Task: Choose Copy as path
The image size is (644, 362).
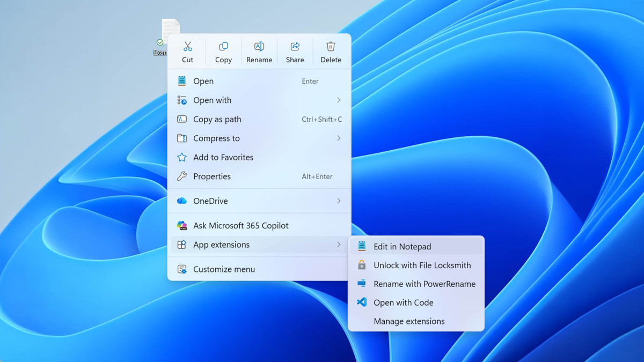Action: click(259, 119)
